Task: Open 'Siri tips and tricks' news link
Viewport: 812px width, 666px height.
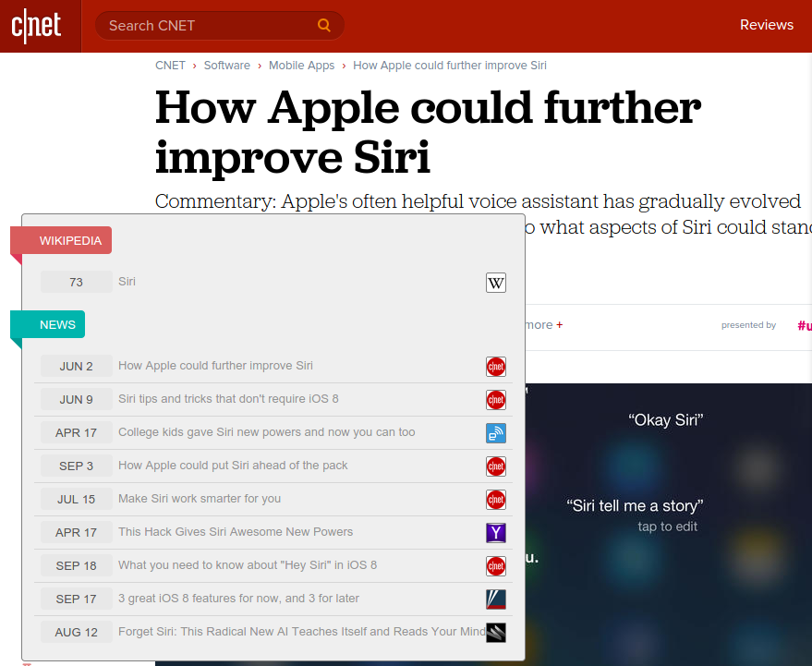Action: click(228, 399)
